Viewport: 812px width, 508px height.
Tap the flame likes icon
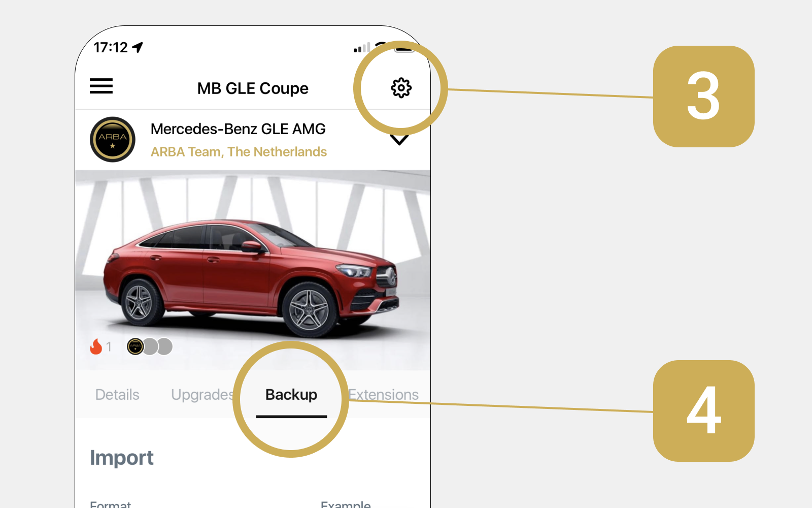(x=96, y=346)
